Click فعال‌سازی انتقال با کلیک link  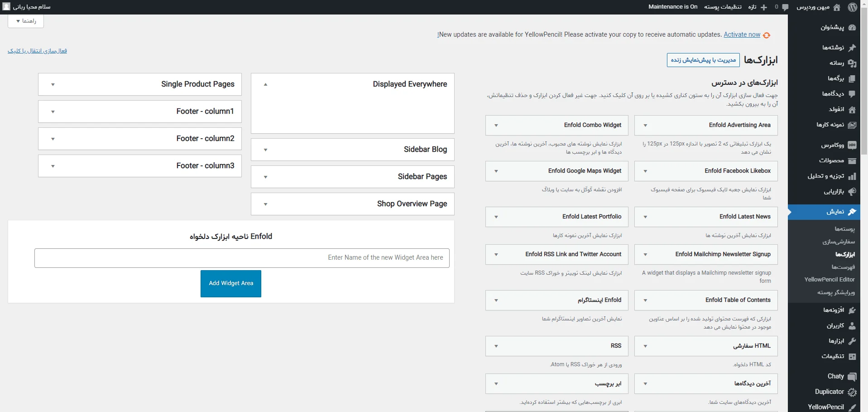37,51
